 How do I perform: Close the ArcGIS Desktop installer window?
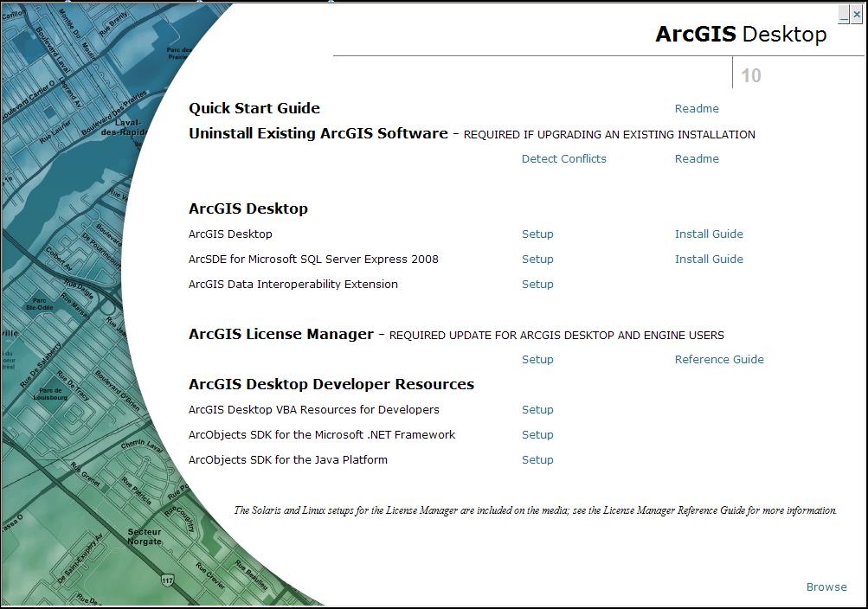856,15
